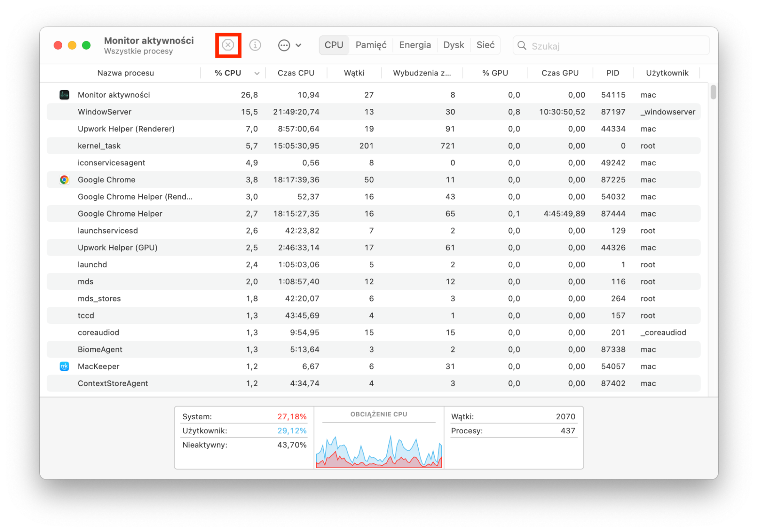
Task: Select the ContextStoreAgent process row
Action: [374, 383]
